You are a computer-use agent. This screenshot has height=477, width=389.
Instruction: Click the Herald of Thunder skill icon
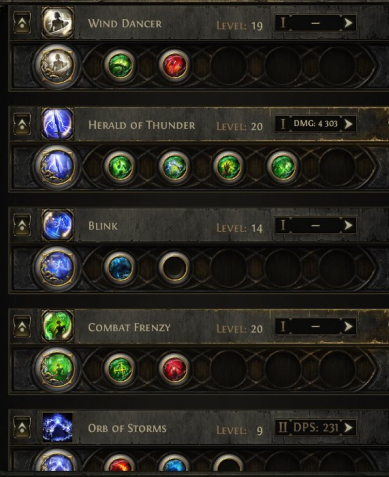coord(57,124)
